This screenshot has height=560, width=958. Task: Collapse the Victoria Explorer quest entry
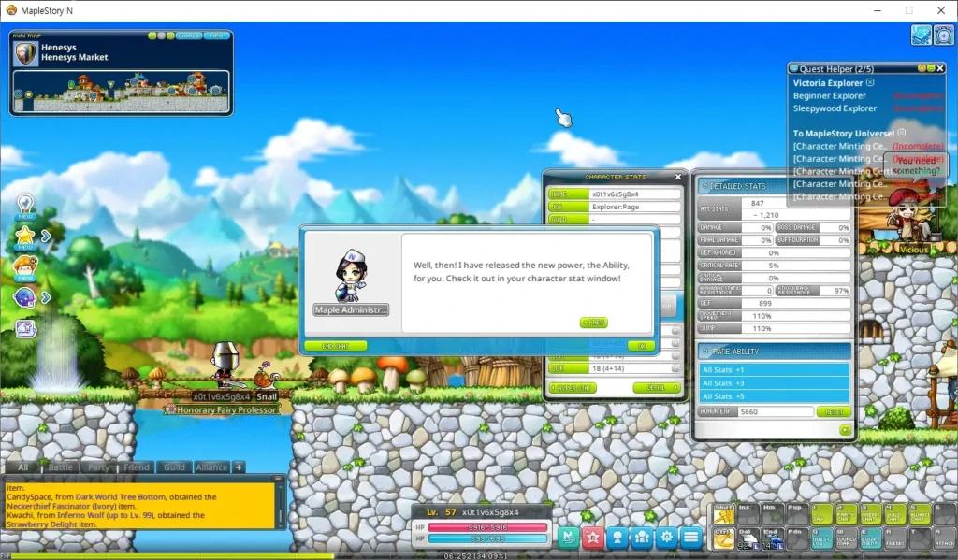click(x=870, y=82)
